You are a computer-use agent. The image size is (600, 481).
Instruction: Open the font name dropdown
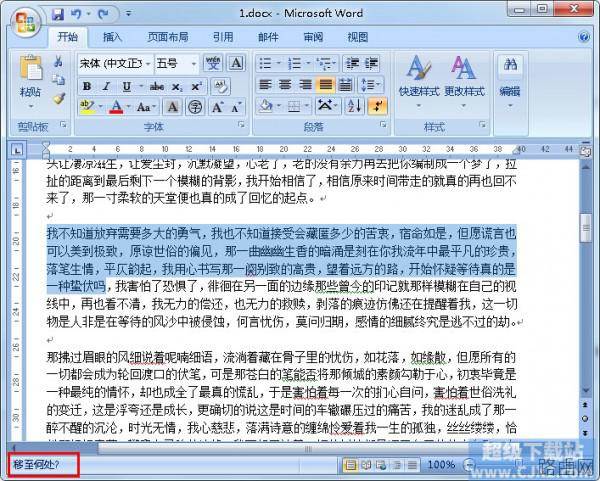pos(148,63)
